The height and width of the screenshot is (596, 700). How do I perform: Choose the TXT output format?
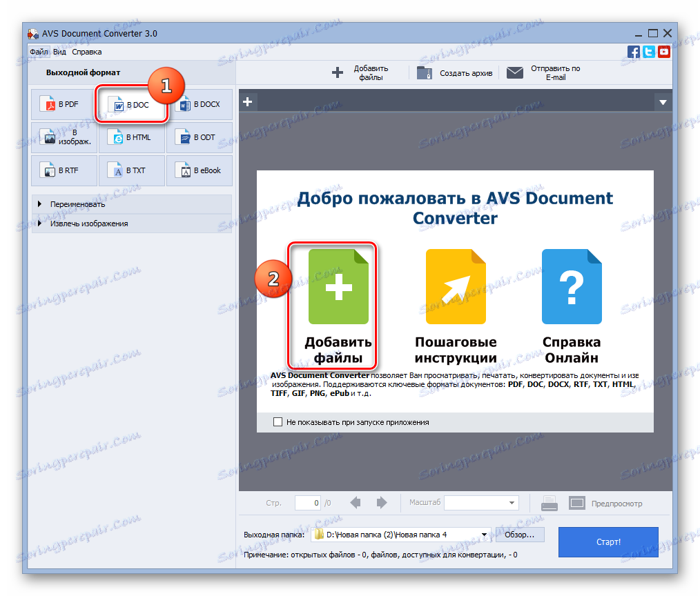[x=132, y=170]
